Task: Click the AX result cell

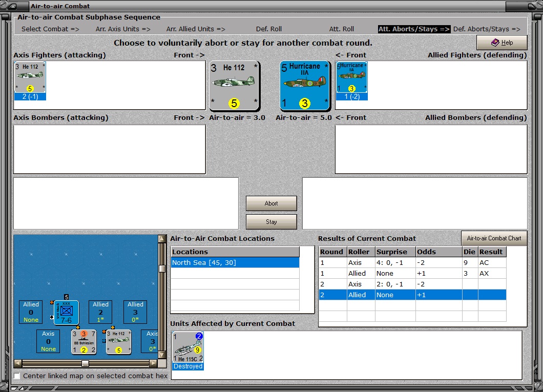Action: pos(492,273)
